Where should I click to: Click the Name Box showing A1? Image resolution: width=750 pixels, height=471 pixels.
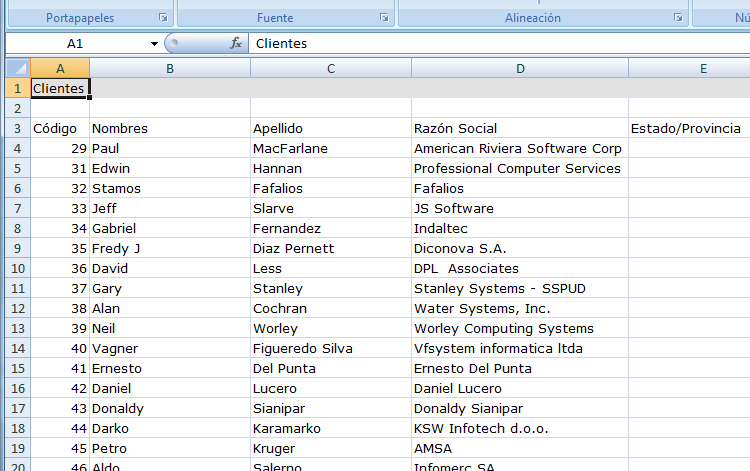(x=75, y=44)
